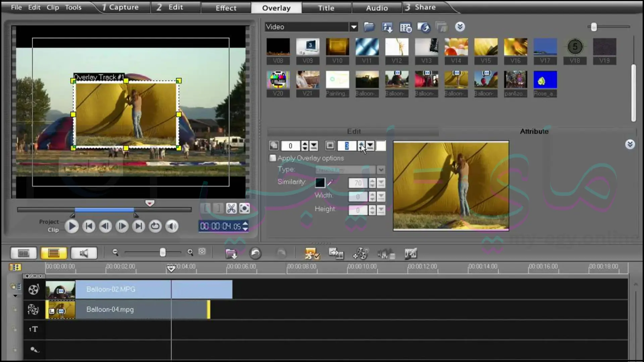
Task: Enable Apply Overlay options checkbox
Action: click(x=272, y=158)
